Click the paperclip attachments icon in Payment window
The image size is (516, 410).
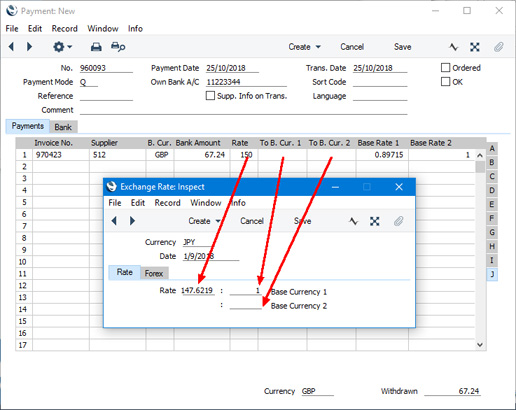498,47
